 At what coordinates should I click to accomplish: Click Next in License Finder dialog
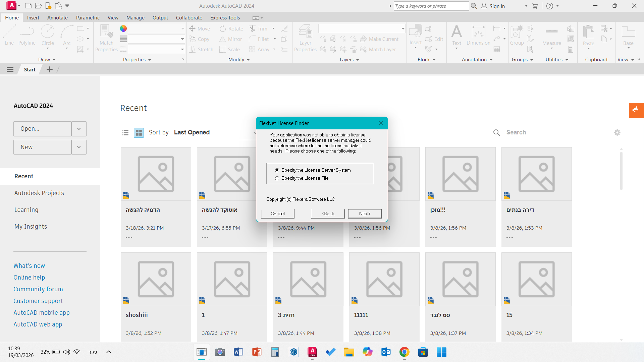[365, 214]
